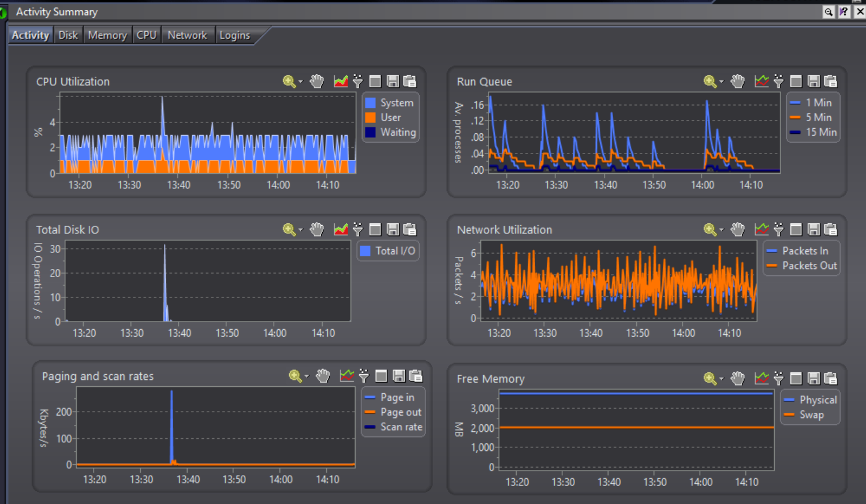
Task: Click the filter funnel icon on Run Queue chart
Action: 778,81
